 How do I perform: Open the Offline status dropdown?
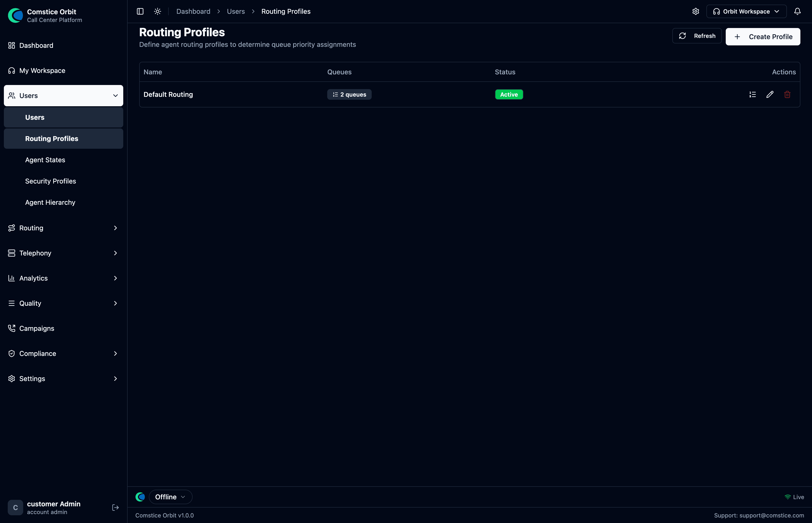[x=171, y=497]
